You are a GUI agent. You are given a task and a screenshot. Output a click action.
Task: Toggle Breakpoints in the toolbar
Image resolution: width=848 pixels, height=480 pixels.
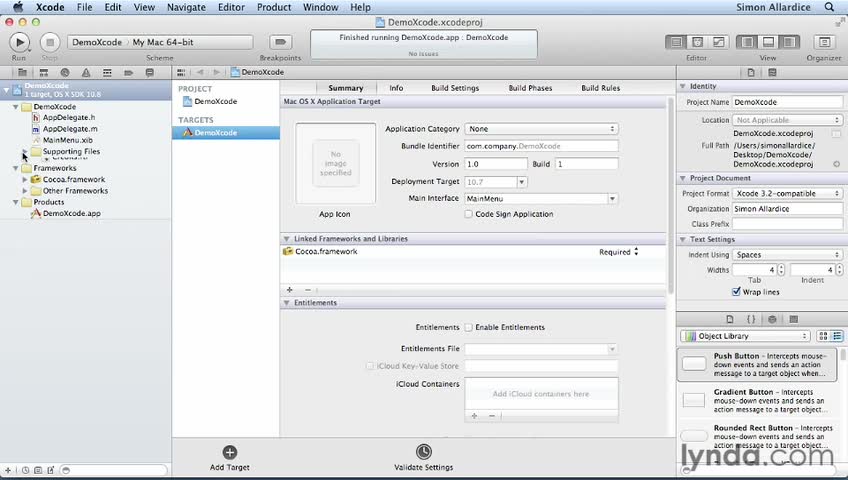tap(280, 42)
